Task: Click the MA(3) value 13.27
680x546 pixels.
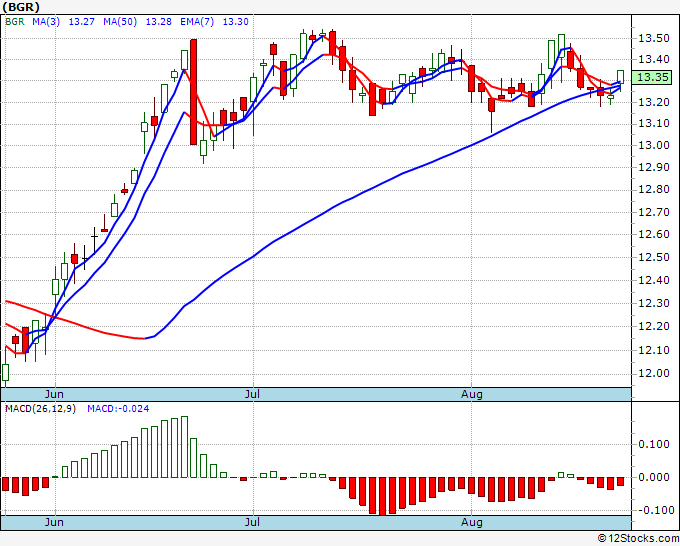Action: click(x=82, y=21)
